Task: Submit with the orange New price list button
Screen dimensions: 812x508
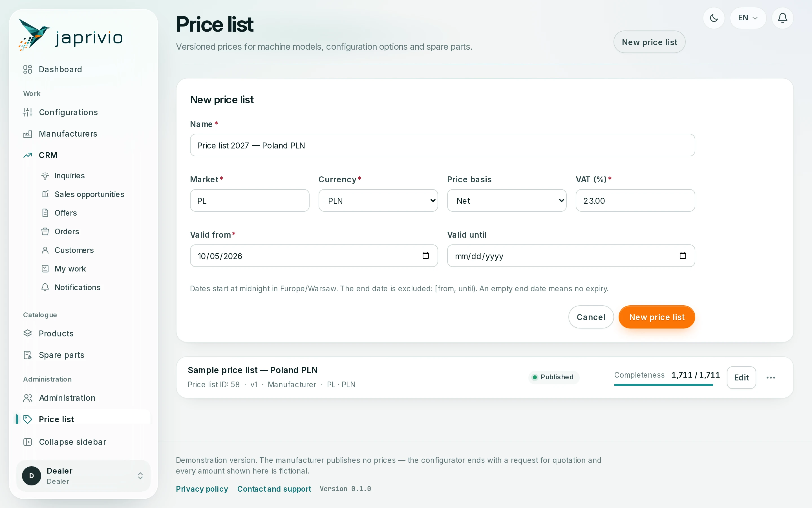Action: (x=657, y=317)
